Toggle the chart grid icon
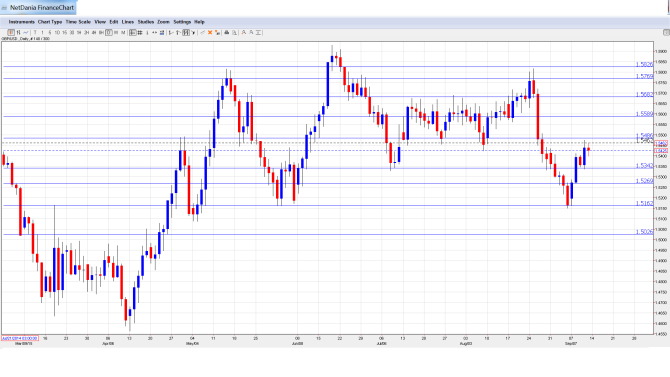The height and width of the screenshot is (377, 670). coord(140,32)
